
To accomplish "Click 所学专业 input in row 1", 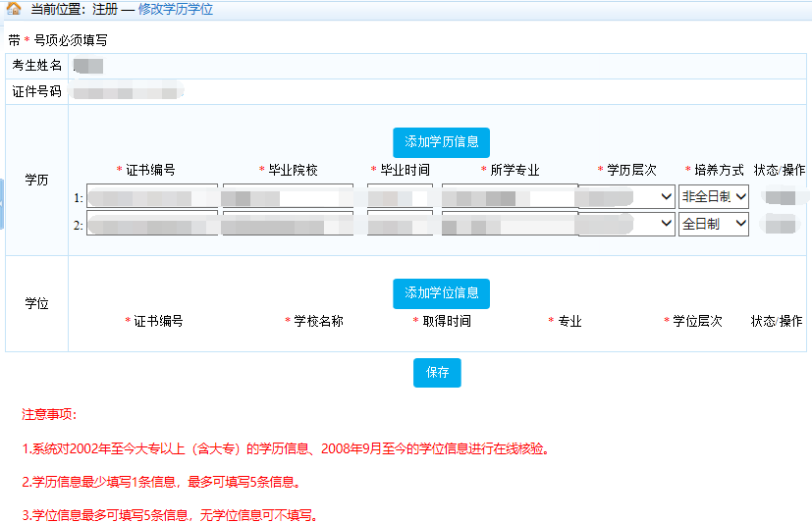I will click(x=509, y=196).
